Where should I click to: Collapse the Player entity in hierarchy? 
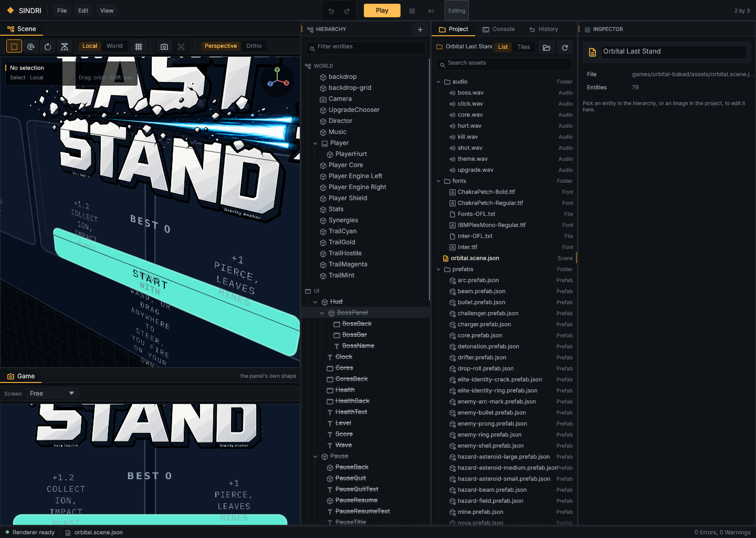pos(316,143)
